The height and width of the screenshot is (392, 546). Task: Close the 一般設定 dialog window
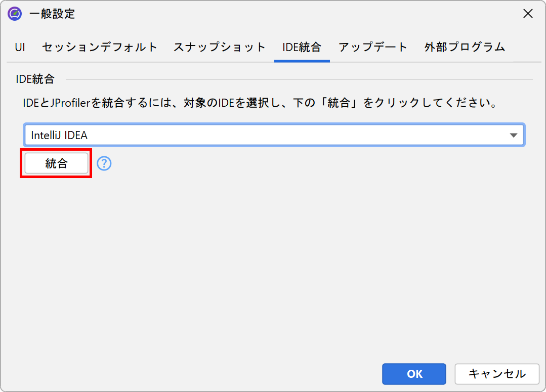(528, 14)
